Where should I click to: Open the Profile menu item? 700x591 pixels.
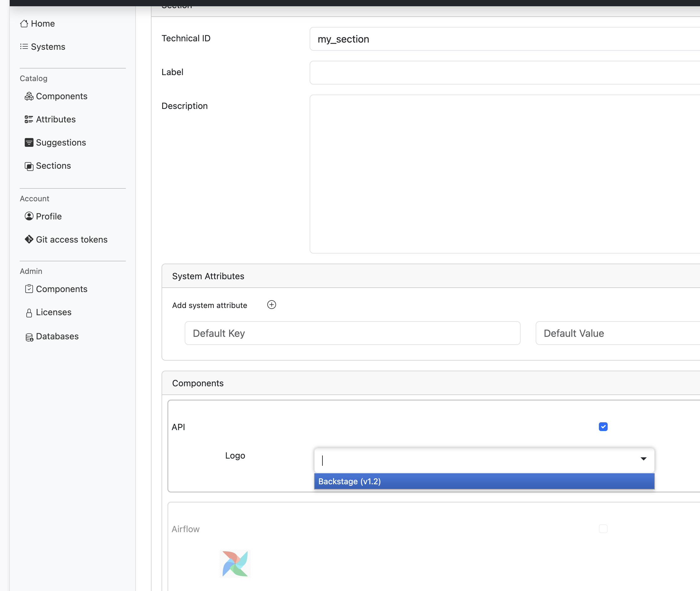49,216
